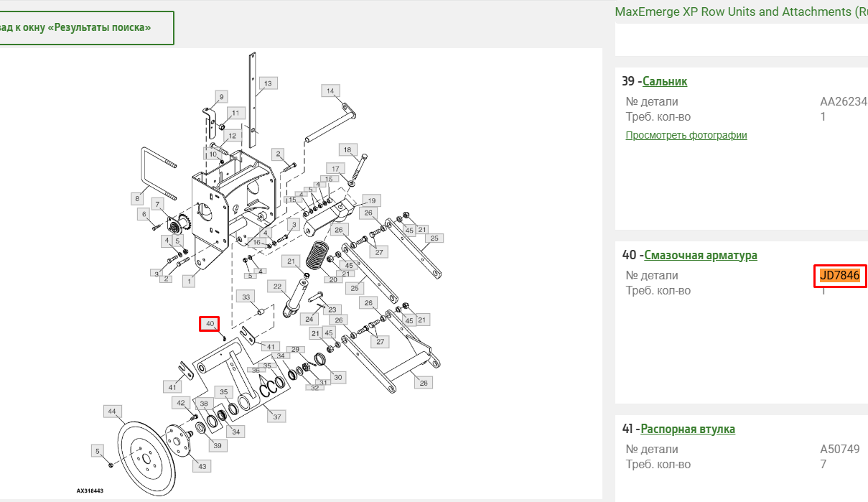Select callout 40 in the diagram

[210, 324]
